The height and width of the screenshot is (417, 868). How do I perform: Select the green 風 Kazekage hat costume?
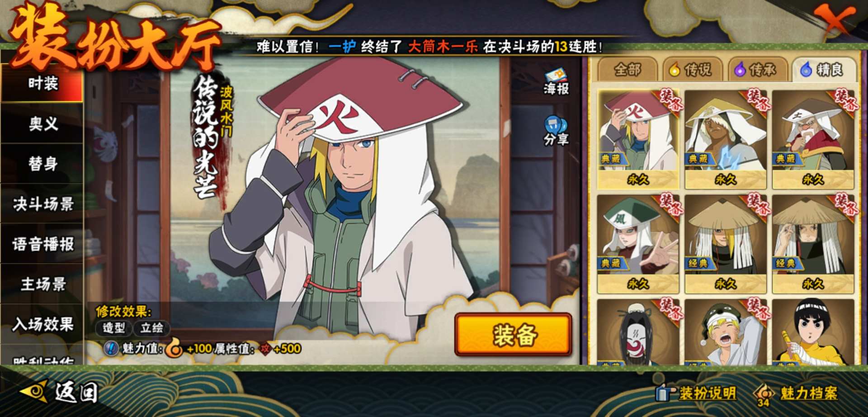(638, 244)
